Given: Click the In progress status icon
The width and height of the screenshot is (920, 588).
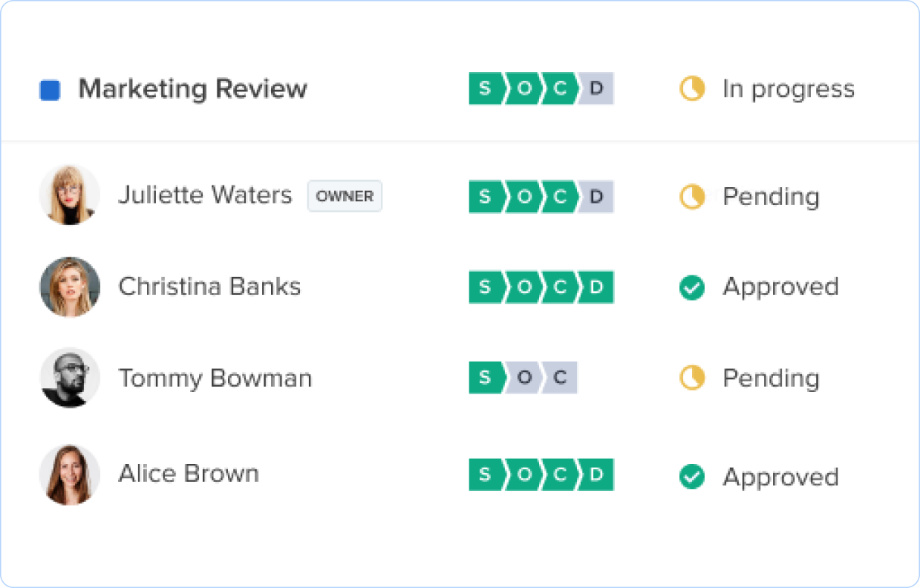Looking at the screenshot, I should [x=692, y=89].
